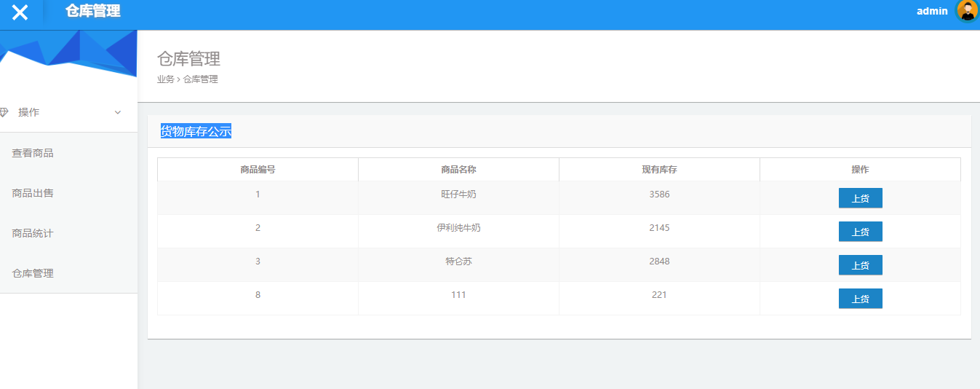Click the 仓库管理 breadcrumb entry
The height and width of the screenshot is (389, 980).
point(201,79)
